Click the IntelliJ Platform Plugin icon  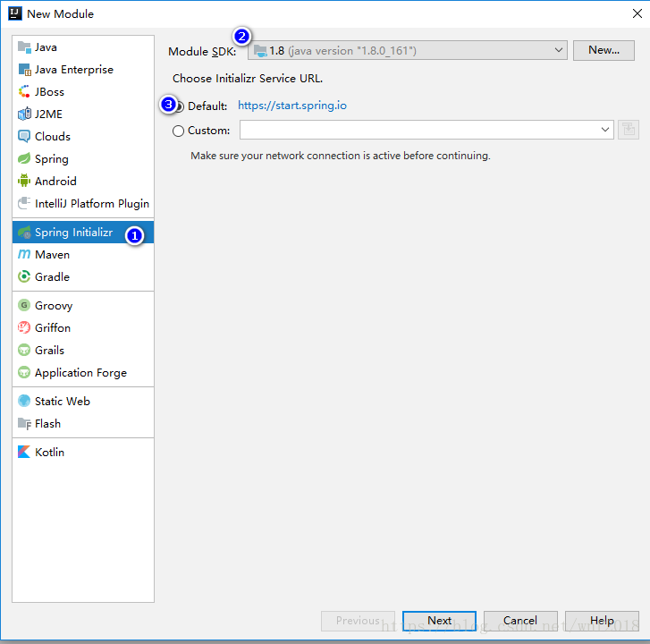[24, 203]
